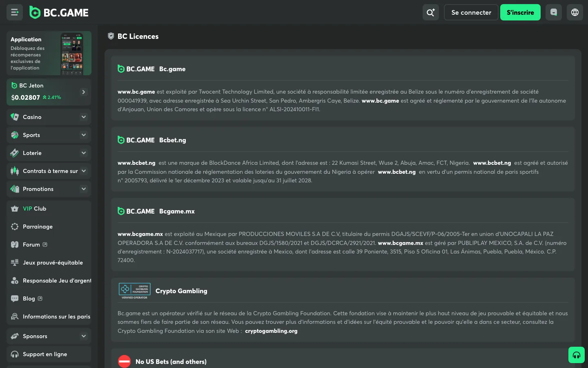Click the Bc.game section heading
Viewport: 588px width, 368px height.
(172, 69)
